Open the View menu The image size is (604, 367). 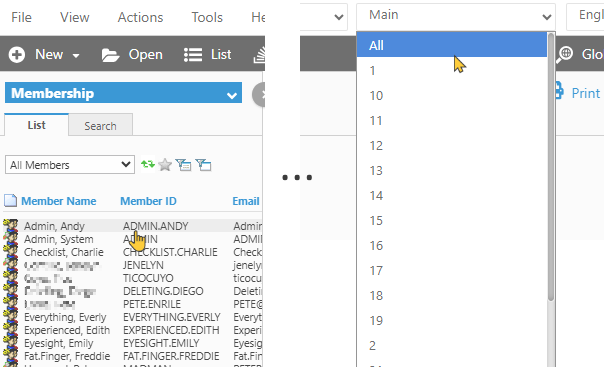point(74,17)
